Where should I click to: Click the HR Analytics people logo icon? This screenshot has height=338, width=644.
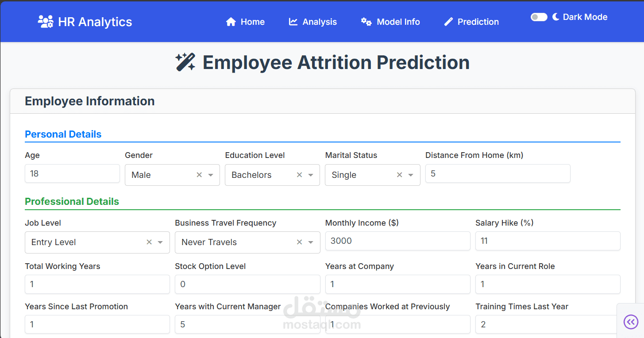click(x=46, y=22)
